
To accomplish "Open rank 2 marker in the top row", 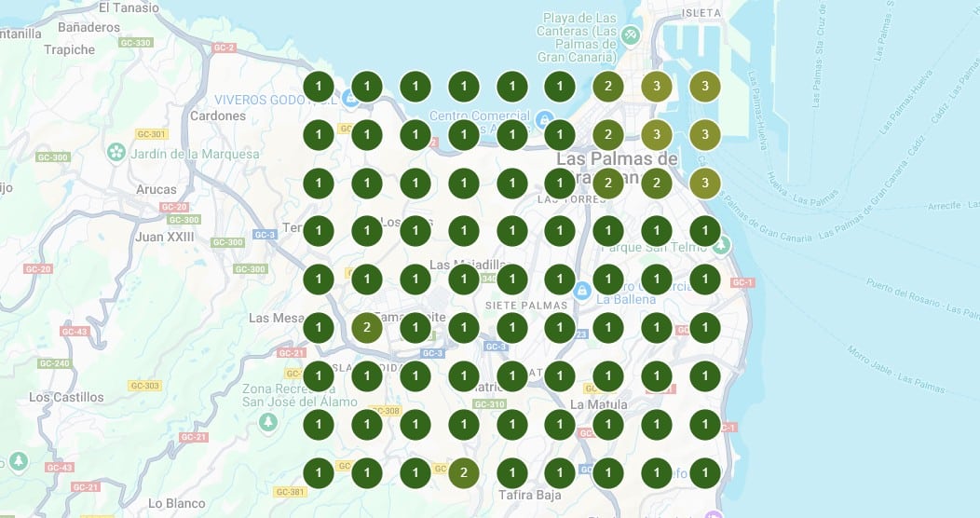I will pyautogui.click(x=608, y=87).
